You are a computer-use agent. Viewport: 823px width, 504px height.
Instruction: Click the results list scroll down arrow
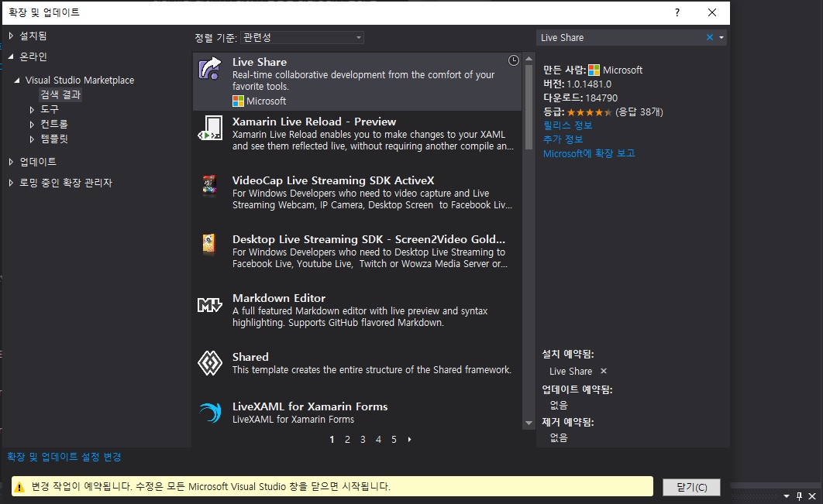[x=529, y=423]
